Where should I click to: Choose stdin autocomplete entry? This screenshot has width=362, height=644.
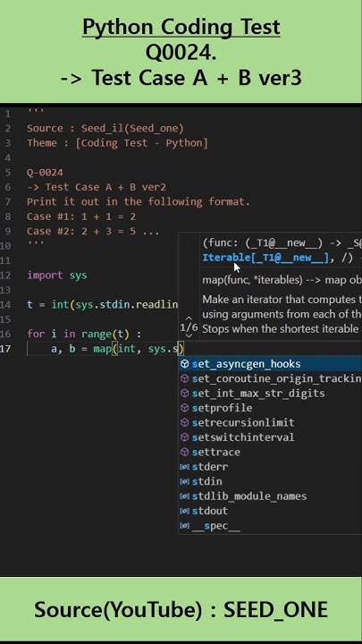click(271, 481)
